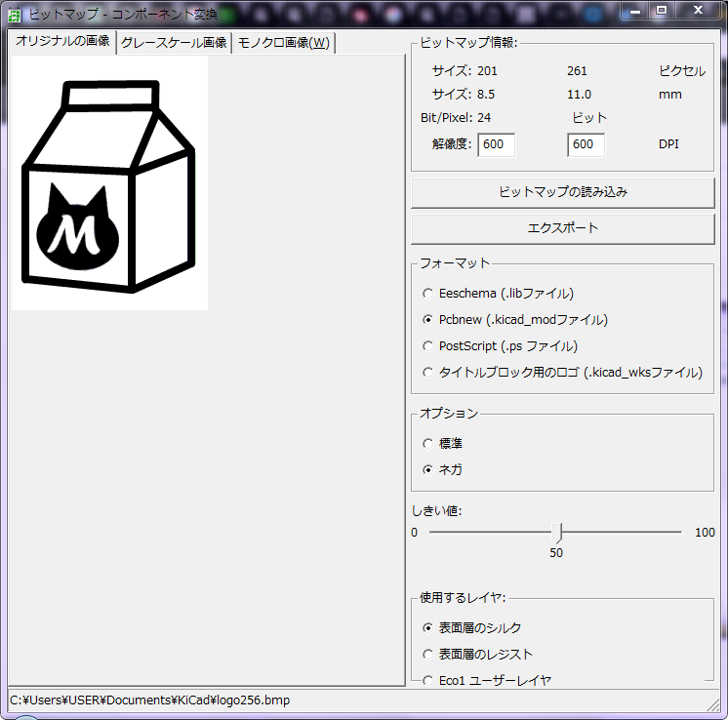This screenshot has width=728, height=720.
Task: Click the threshold value label 50
Action: coord(556,553)
